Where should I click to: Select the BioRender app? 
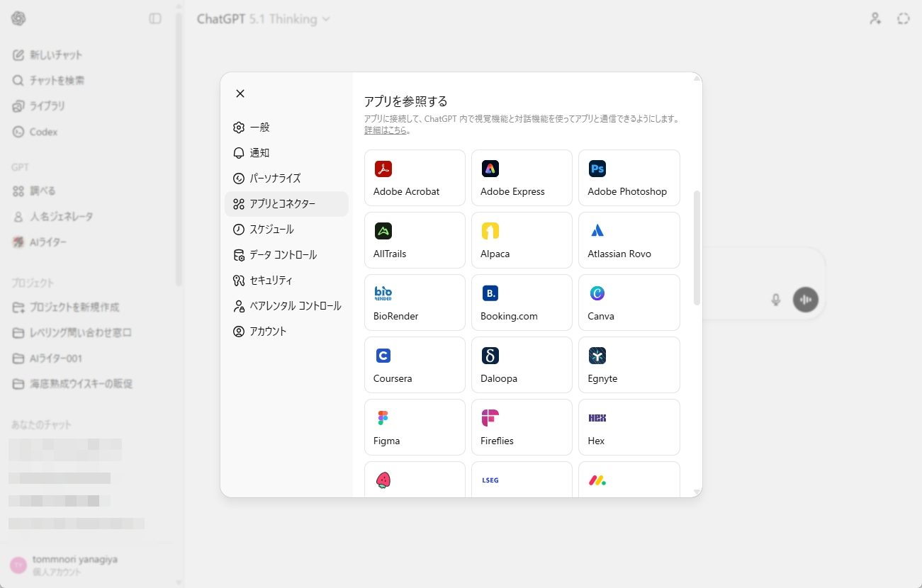point(415,303)
